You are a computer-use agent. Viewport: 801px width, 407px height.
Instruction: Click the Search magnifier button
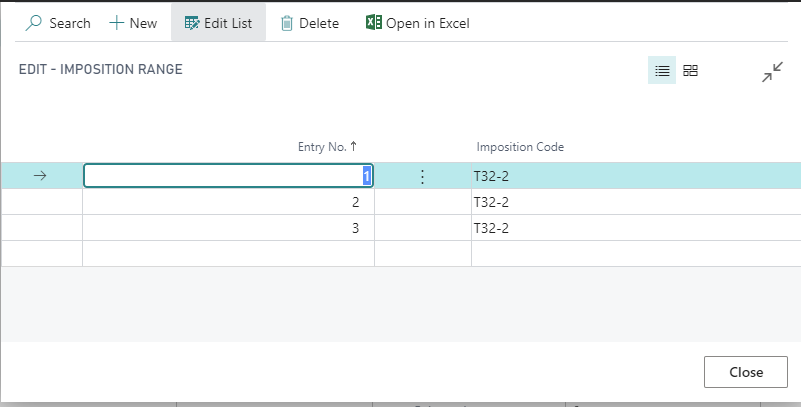click(x=58, y=23)
